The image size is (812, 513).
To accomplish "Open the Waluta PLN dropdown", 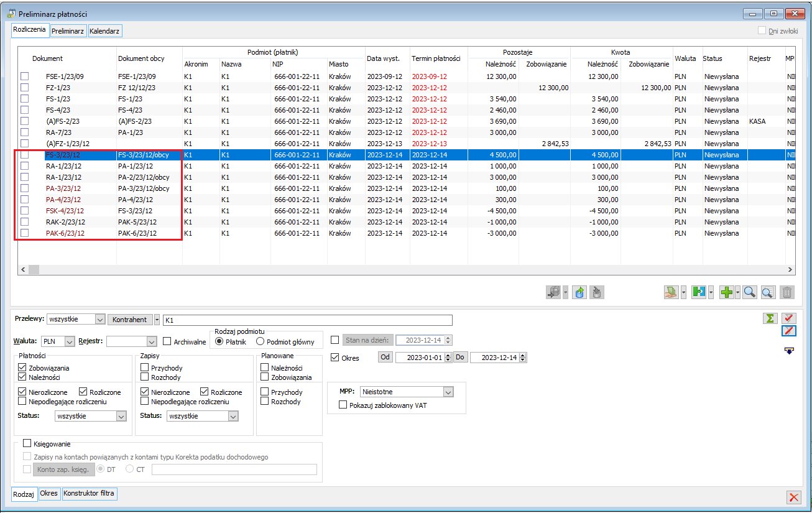I will 69,341.
